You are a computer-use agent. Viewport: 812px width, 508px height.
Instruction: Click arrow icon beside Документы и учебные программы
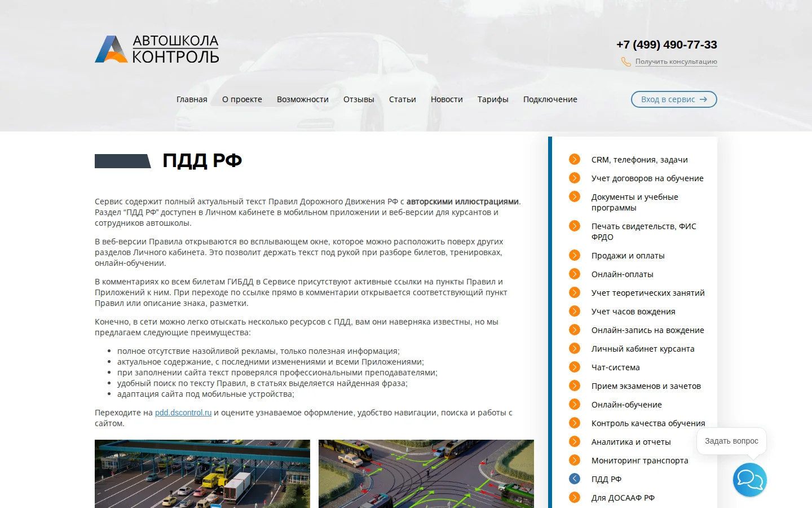click(x=575, y=196)
